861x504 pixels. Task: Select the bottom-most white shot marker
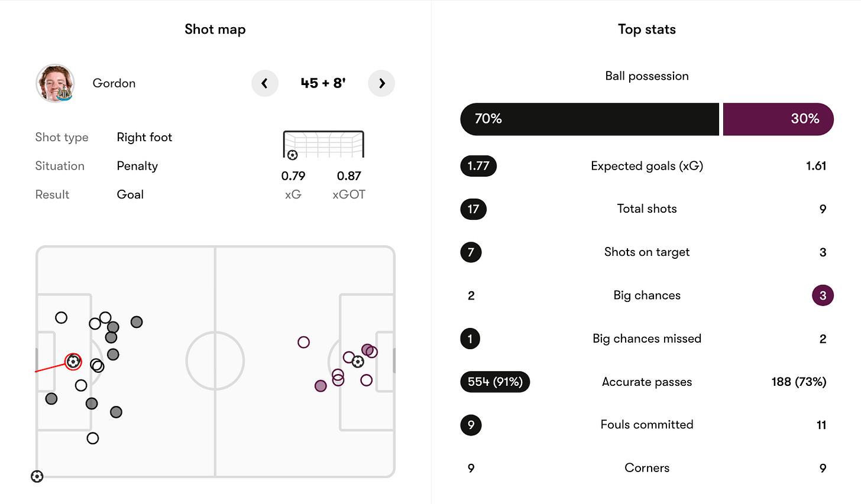[92, 438]
